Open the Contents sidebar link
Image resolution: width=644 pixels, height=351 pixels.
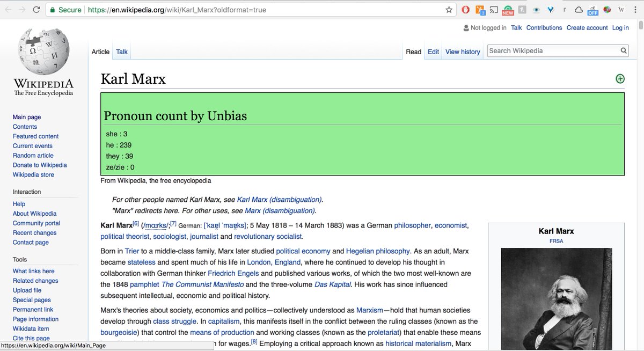[25, 127]
